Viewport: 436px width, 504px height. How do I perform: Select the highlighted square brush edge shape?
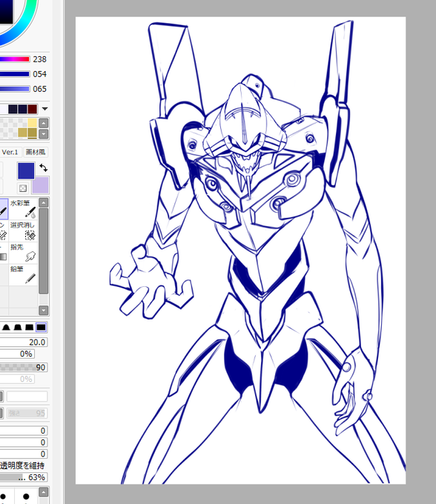pos(41,328)
